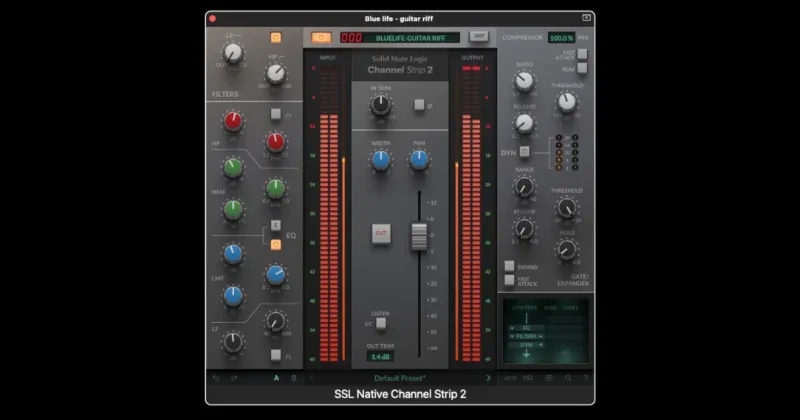Viewport: 800px width, 420px height.
Task: Toggle the HF bell shape button
Action: [276, 114]
